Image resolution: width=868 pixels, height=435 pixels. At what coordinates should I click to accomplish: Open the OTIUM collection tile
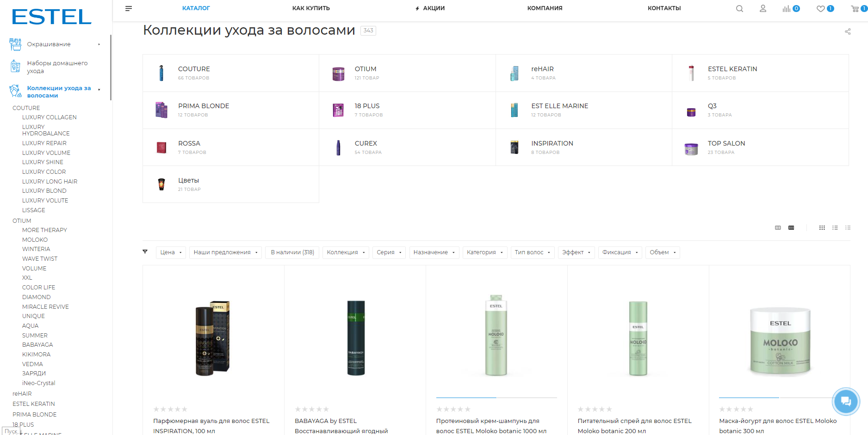366,69
